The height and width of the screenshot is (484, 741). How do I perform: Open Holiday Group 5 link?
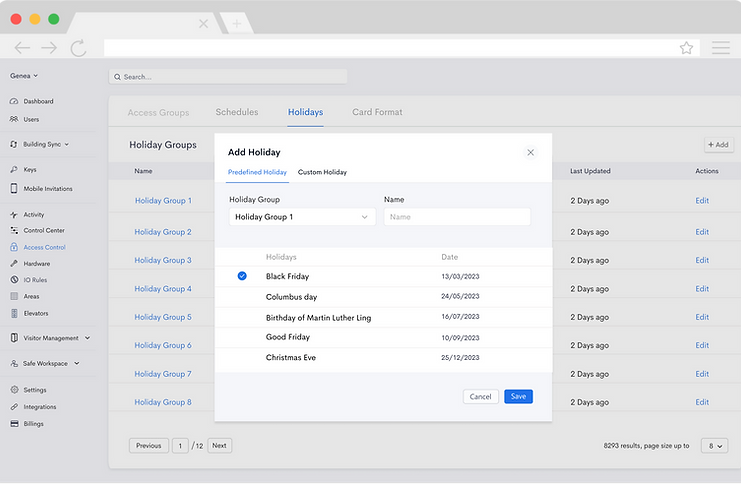click(x=163, y=317)
